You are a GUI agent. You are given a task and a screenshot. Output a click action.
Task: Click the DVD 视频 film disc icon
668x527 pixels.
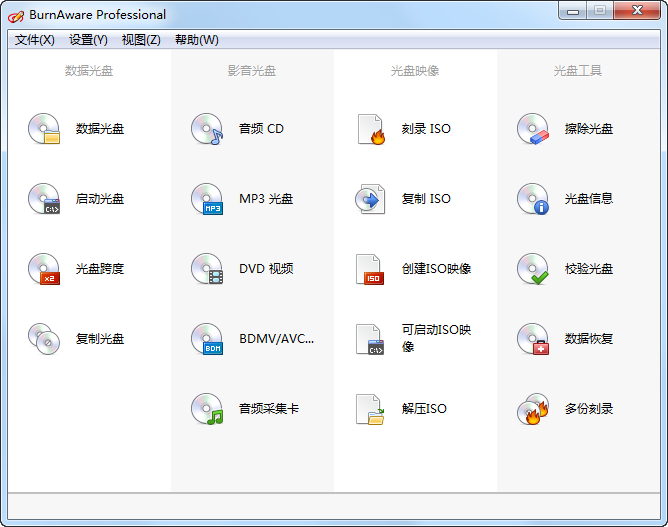[207, 269]
